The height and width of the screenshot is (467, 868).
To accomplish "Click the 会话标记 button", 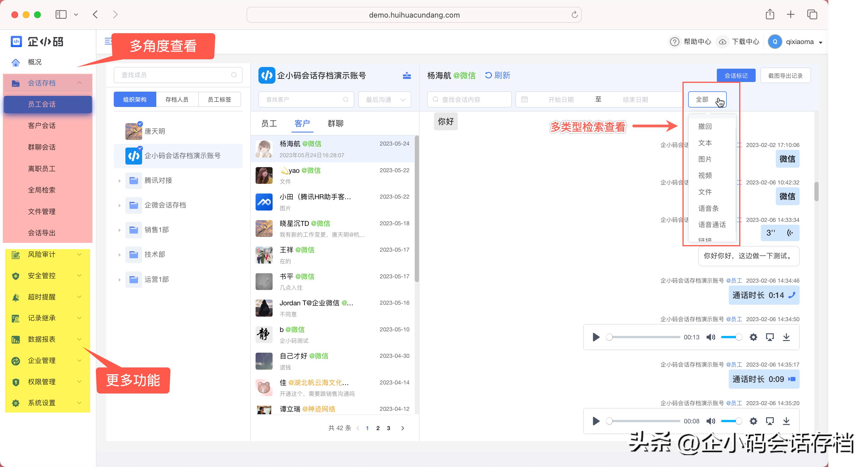I will (736, 75).
